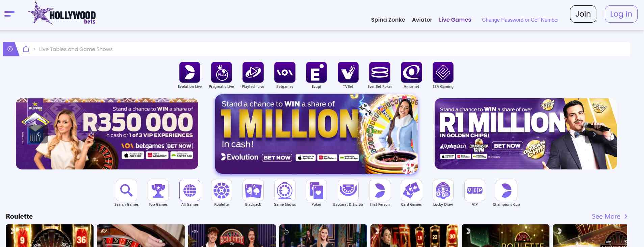The image size is (644, 247).
Task: Filter by Lucky Draw category icon
Action: pyautogui.click(x=443, y=191)
